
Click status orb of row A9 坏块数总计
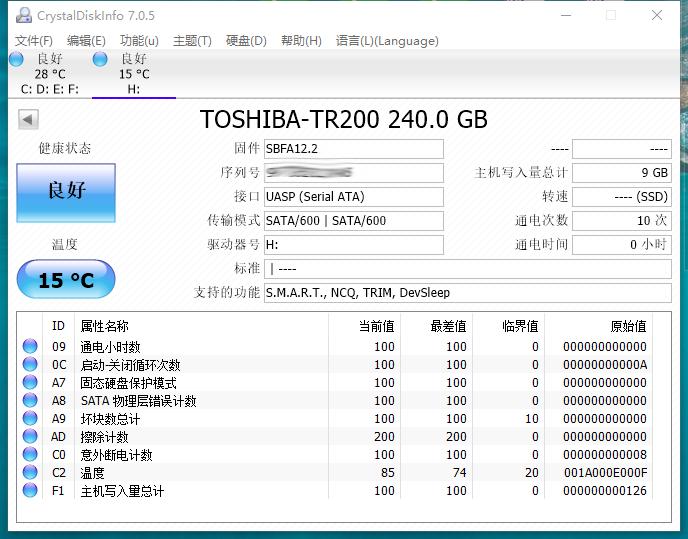[30, 418]
